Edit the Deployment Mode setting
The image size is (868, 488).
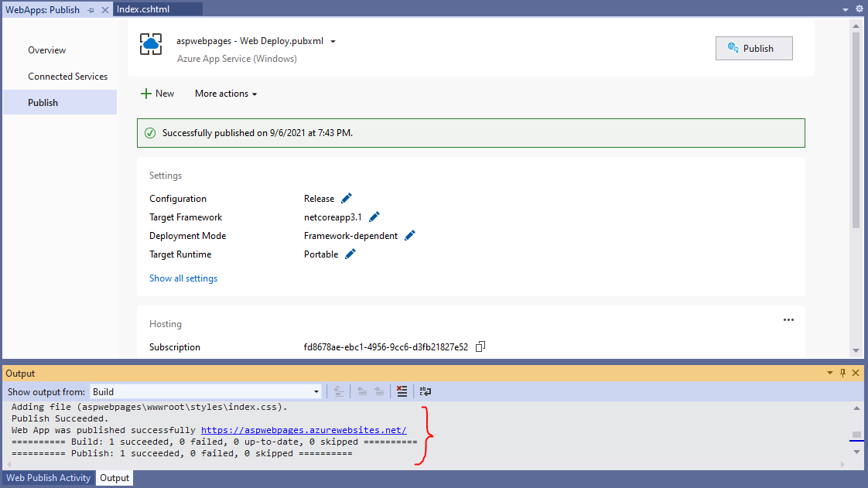point(410,236)
